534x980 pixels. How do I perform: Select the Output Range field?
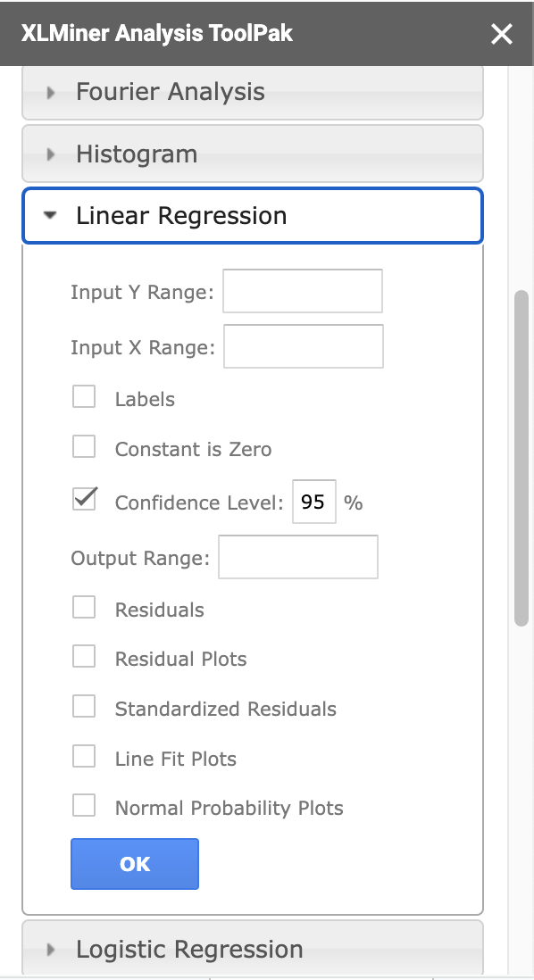[298, 557]
